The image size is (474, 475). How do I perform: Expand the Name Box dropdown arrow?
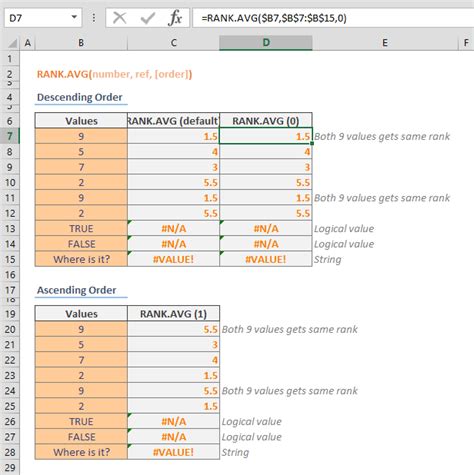click(x=74, y=17)
